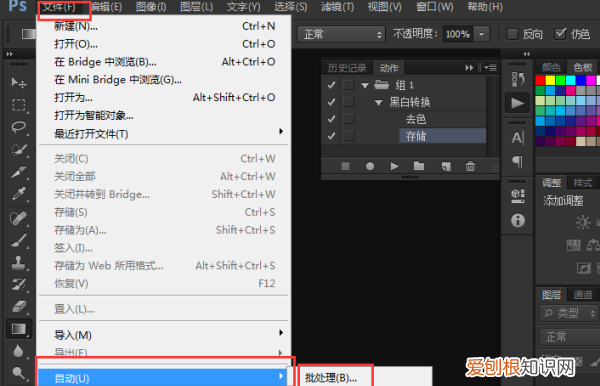Toggle checkmark for 去色 step

pos(331,119)
